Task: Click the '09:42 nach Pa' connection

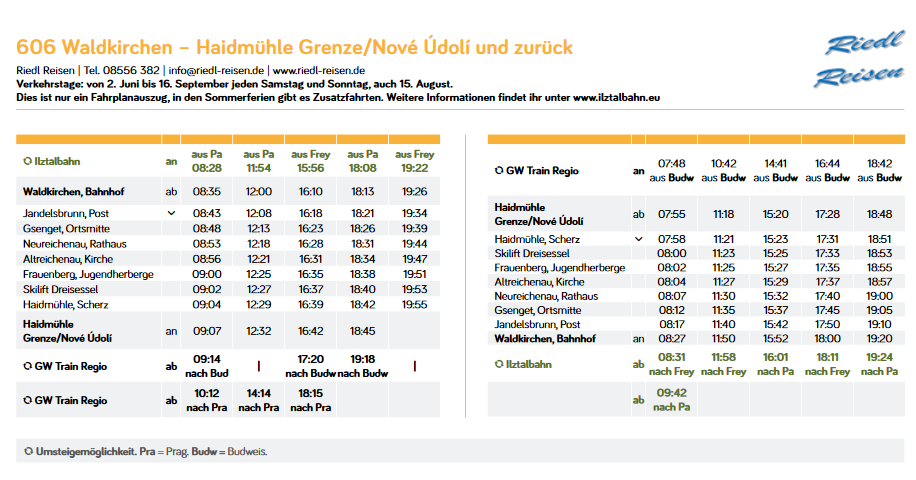Action: tap(671, 399)
